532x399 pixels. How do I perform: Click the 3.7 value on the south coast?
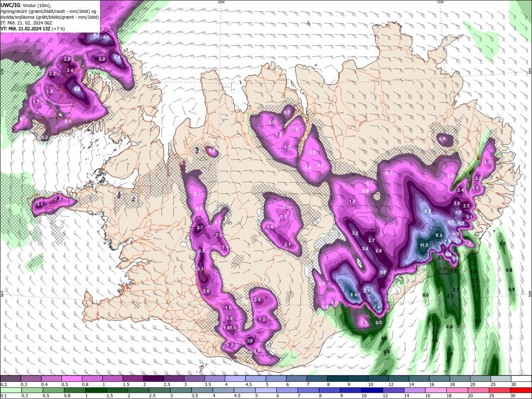250,341
